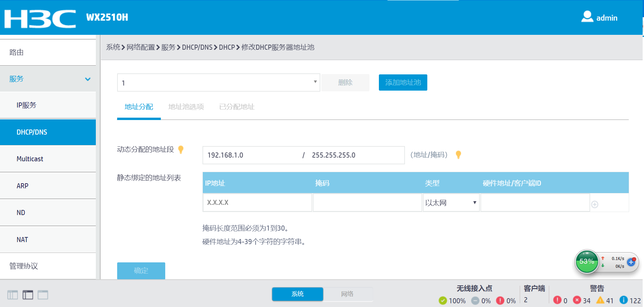Image resolution: width=644 pixels, height=307 pixels.
Task: Open IP服务 in the sidebar
Action: point(48,105)
